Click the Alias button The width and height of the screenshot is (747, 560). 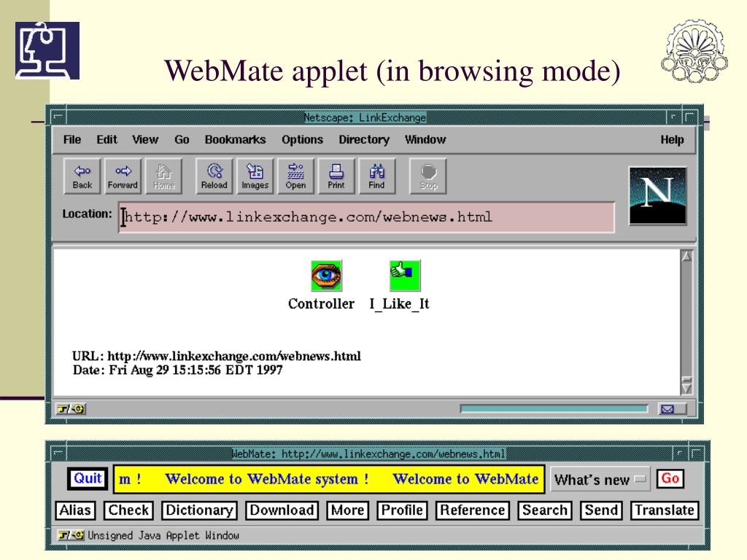click(x=75, y=510)
